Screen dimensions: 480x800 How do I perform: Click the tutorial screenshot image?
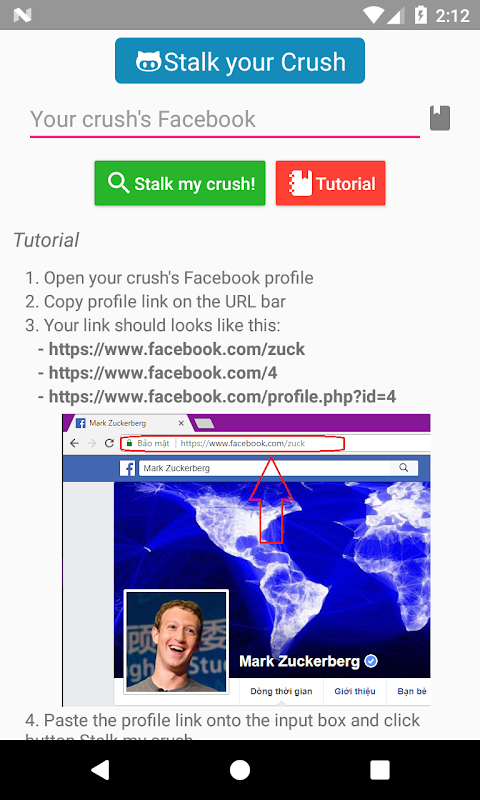click(x=246, y=560)
